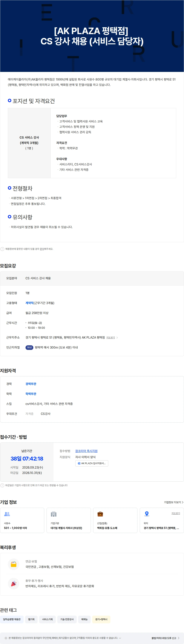184x644 pixels.
Task: Download the AK PLAZA 입사지원서 file
Action: [x=92, y=463]
